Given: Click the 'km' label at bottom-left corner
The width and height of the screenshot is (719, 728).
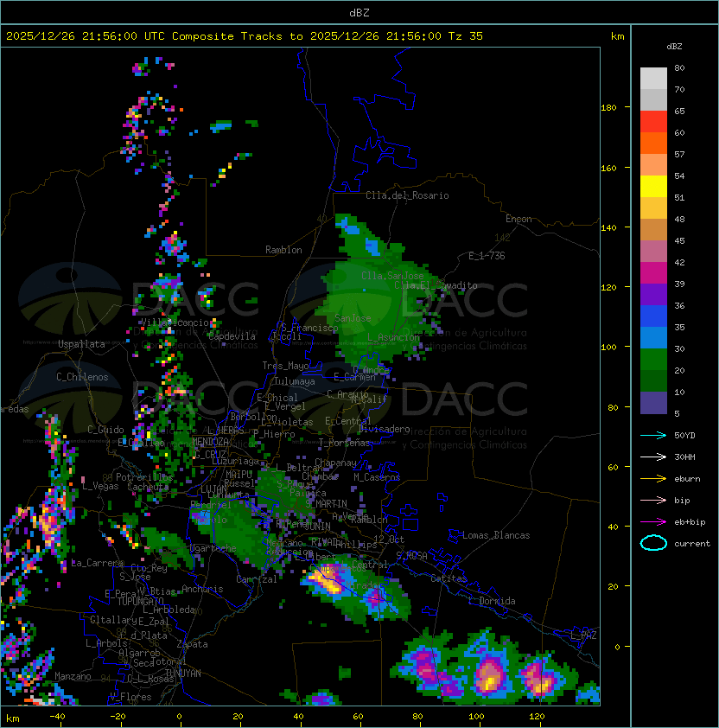Looking at the screenshot, I should [13, 718].
